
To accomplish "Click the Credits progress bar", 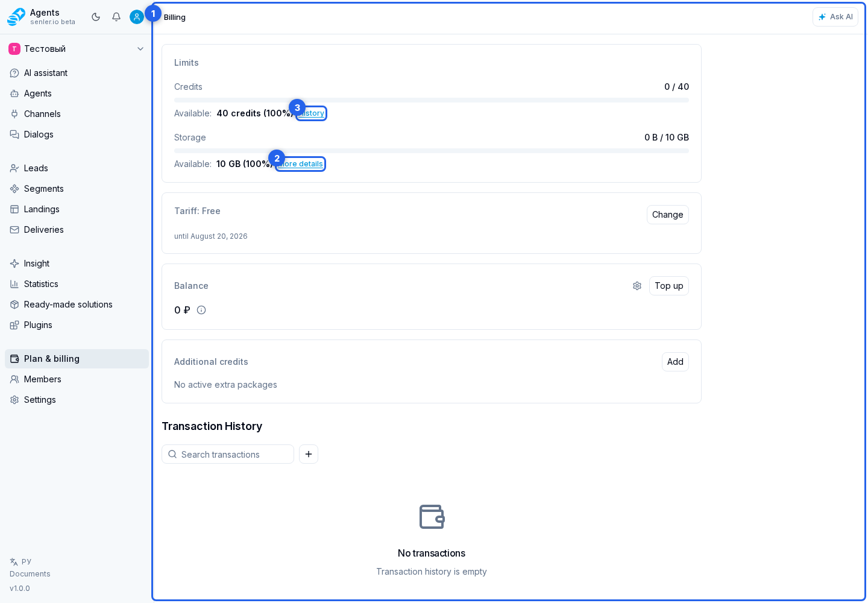I will 432,100.
